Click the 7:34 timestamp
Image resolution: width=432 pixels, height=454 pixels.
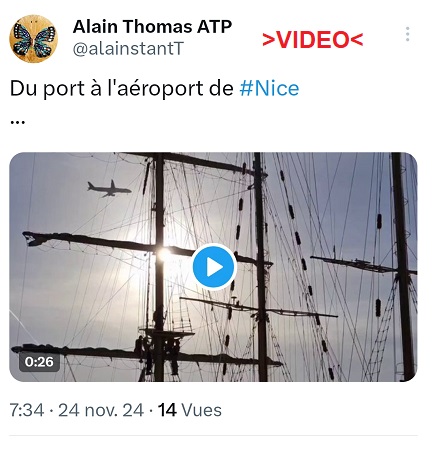click(27, 410)
